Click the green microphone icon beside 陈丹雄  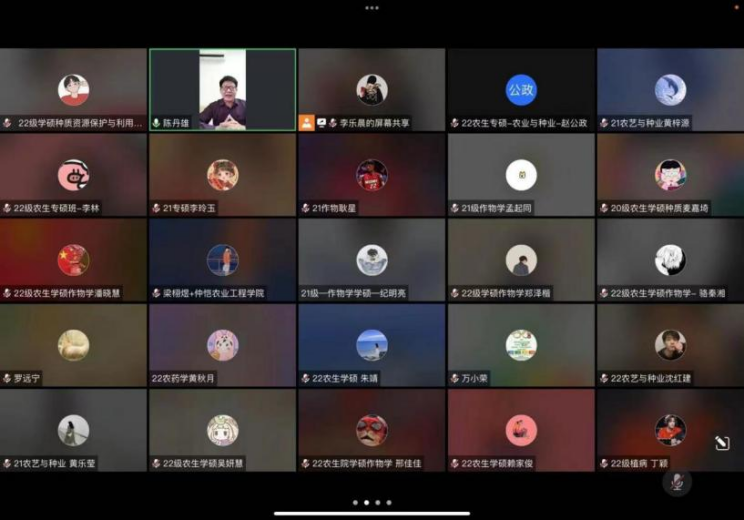coord(156,123)
